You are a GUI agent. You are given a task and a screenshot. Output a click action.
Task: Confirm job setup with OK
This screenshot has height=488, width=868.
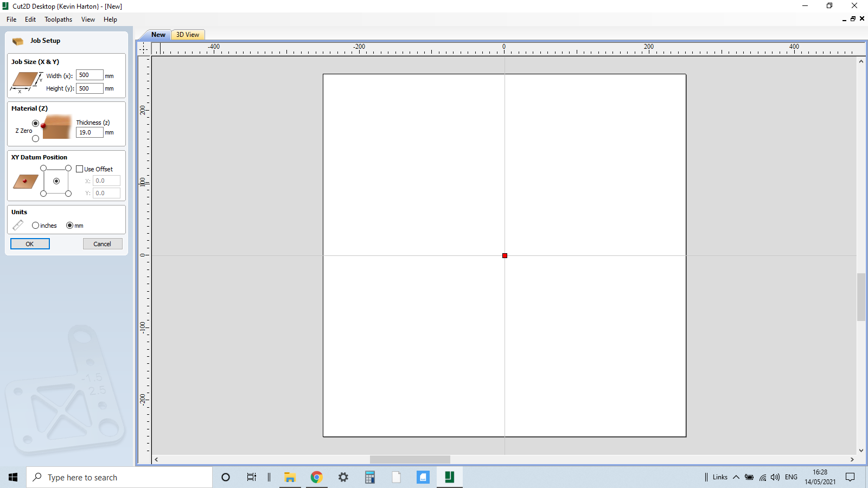coord(30,243)
